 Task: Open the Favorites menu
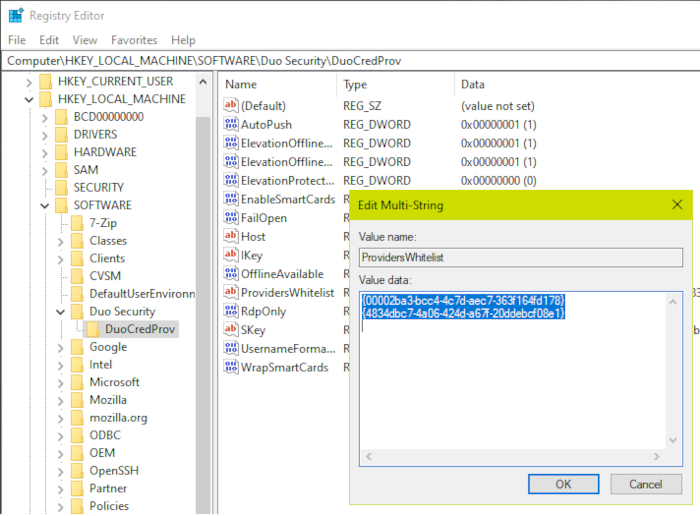point(134,40)
